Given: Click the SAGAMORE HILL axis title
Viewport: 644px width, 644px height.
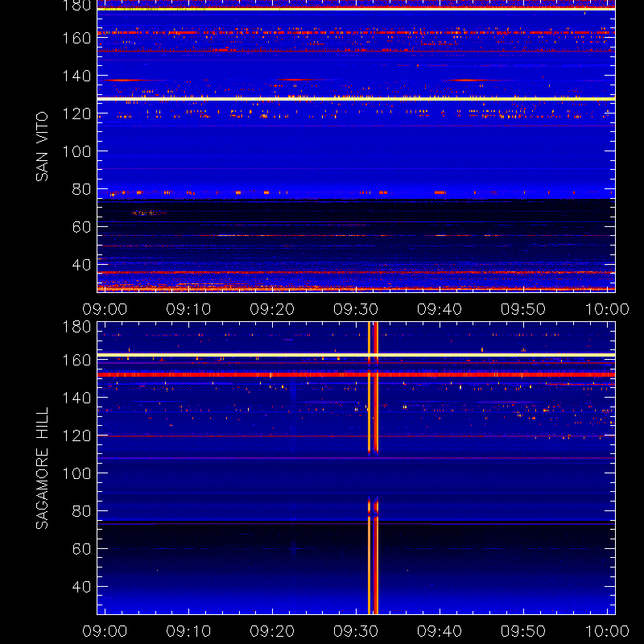Looking at the screenshot, I should coord(42,468).
